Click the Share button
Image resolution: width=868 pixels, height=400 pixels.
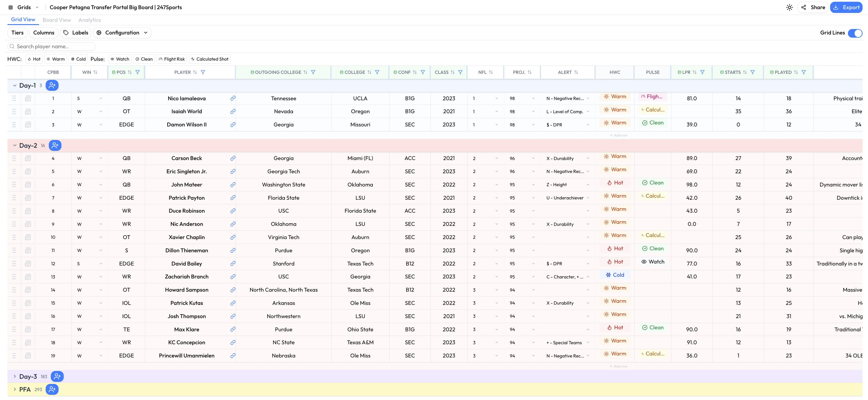click(x=813, y=7)
